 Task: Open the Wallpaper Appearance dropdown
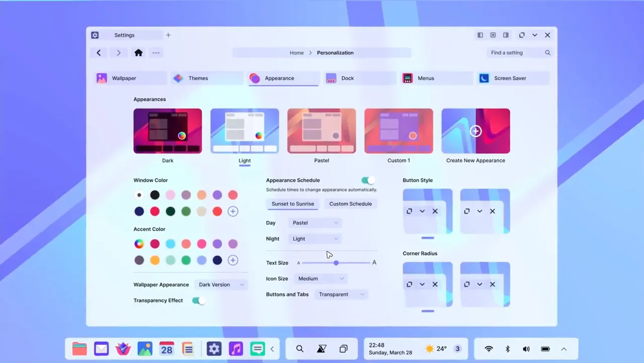click(x=221, y=284)
